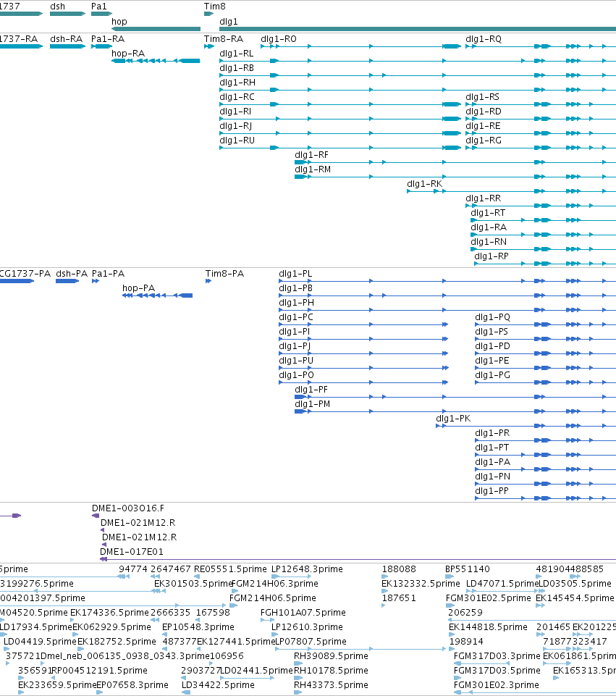Select the Pa1-PA protein label
Screen dimensions: 616x696
pyautogui.click(x=108, y=274)
